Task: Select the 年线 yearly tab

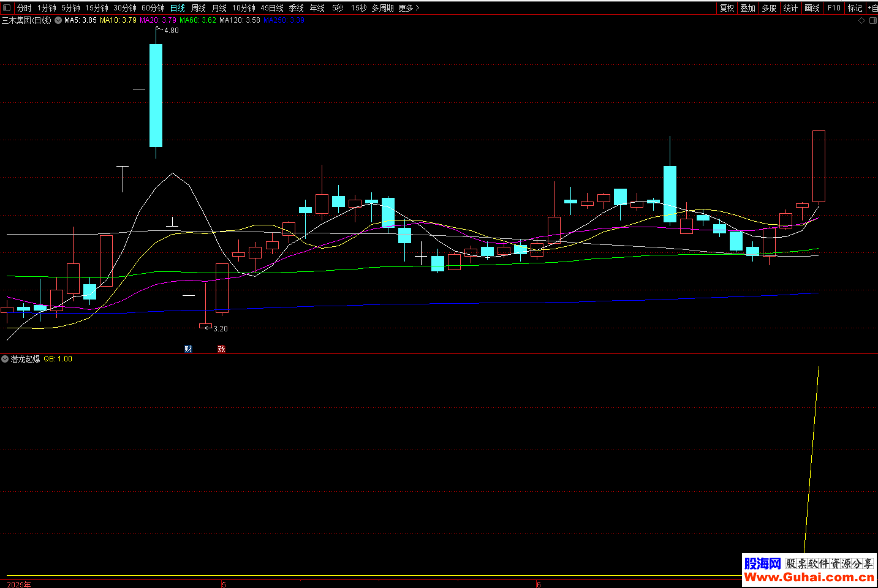Action: tap(317, 8)
